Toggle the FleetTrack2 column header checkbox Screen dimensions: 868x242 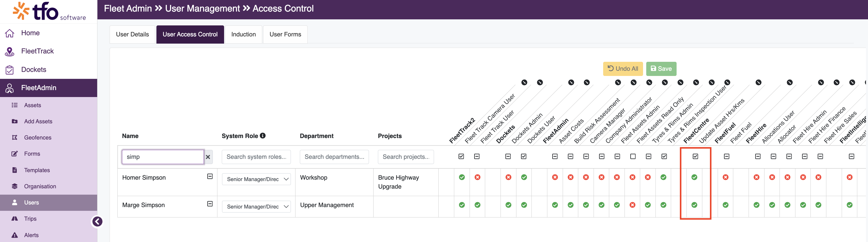(461, 157)
